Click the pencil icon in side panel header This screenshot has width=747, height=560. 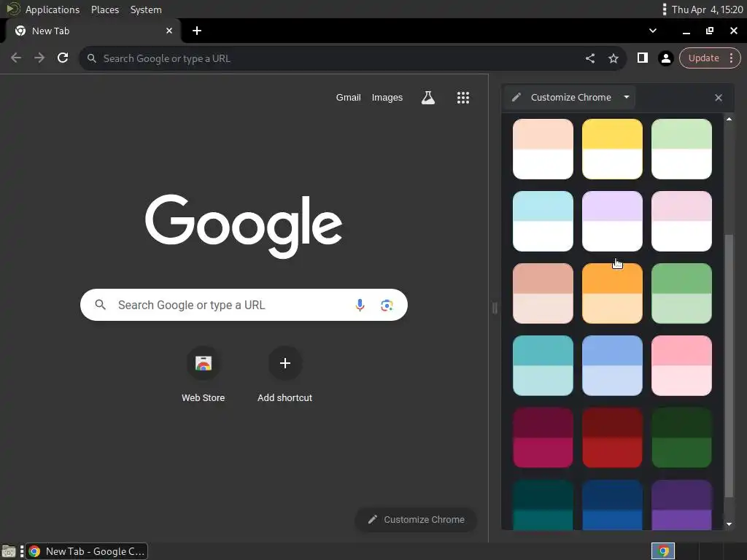click(x=516, y=97)
